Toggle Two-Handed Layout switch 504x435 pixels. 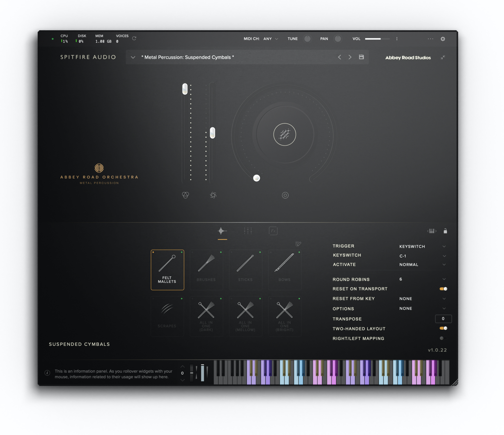point(443,328)
